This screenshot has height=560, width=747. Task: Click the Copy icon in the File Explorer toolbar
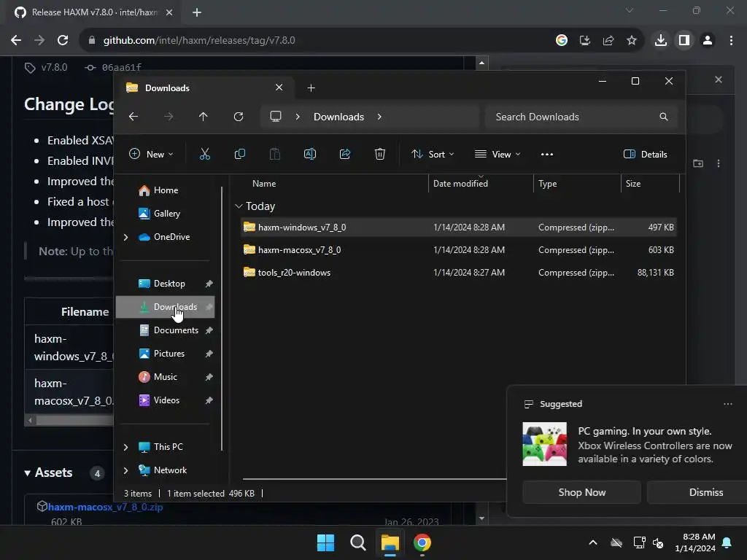[239, 154]
